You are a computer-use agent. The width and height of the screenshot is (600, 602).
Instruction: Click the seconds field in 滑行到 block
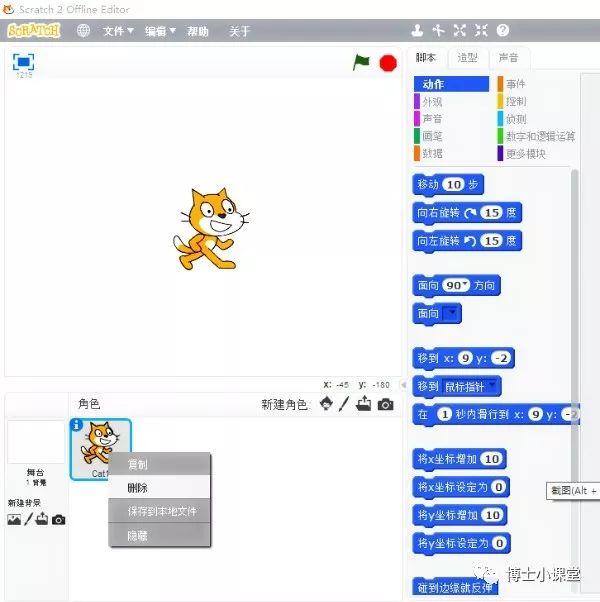pyautogui.click(x=444, y=414)
